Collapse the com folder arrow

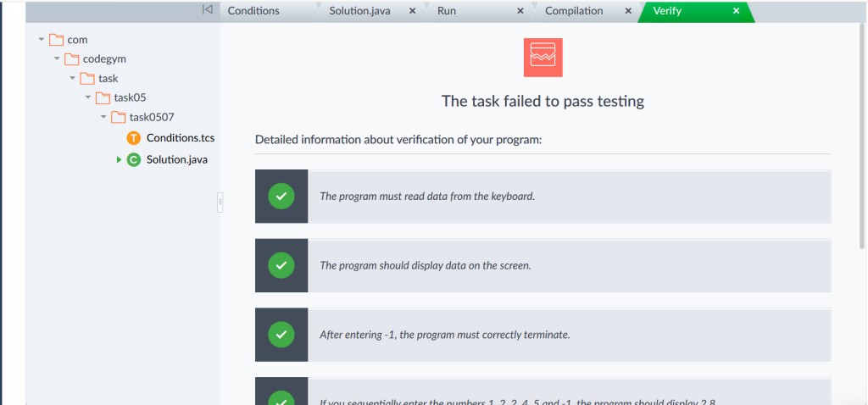(41, 40)
